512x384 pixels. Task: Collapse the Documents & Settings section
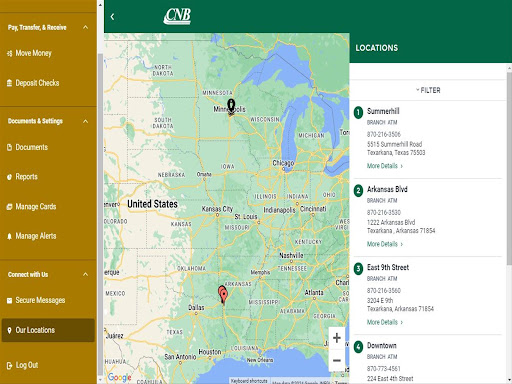coord(85,121)
